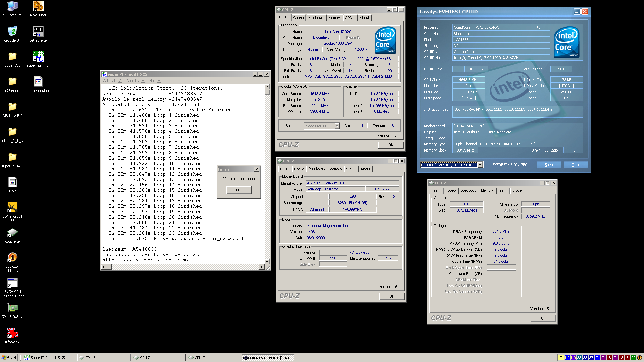
Task: Click OK in the Mainboard CPU-Z window
Action: click(392, 296)
